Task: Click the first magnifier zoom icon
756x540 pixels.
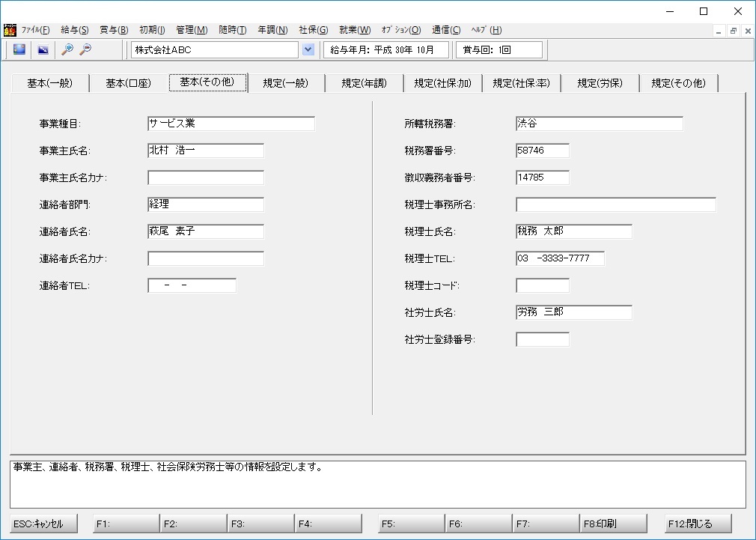Action: [x=67, y=49]
